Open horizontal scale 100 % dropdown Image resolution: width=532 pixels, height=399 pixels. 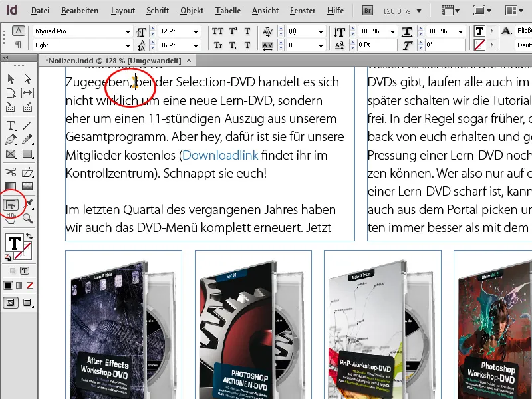(x=460, y=31)
